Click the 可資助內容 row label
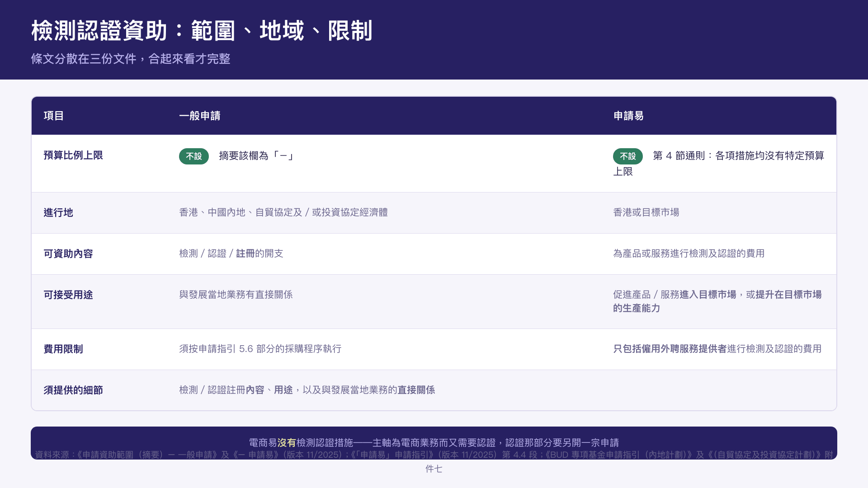 [68, 254]
